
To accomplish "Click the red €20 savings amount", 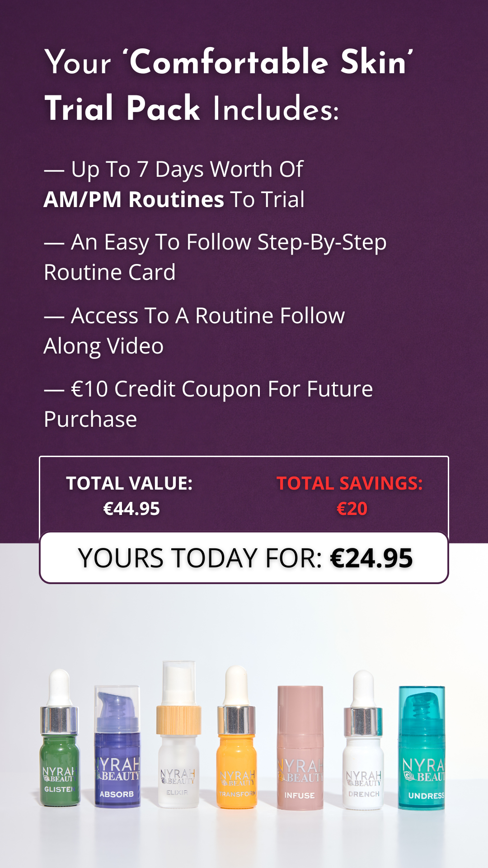I will [352, 509].
